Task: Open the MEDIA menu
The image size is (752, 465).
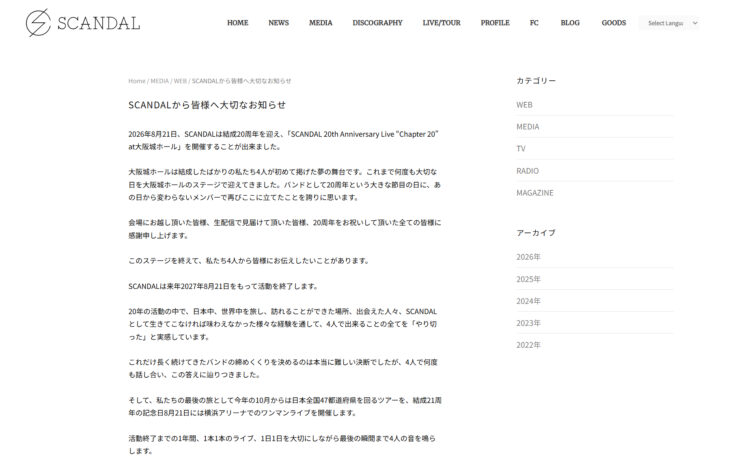Action: click(x=320, y=23)
